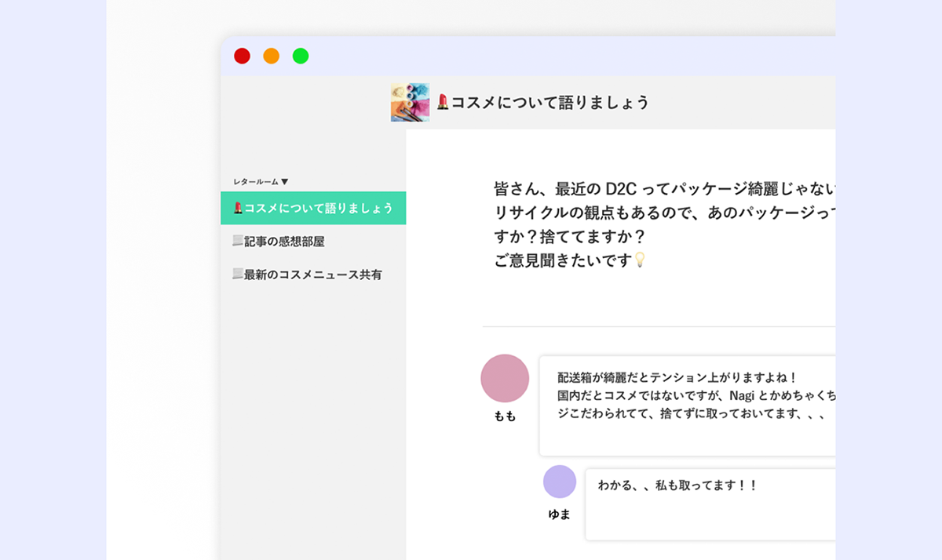Click the green window maximize button
The height and width of the screenshot is (560, 942).
(301, 56)
